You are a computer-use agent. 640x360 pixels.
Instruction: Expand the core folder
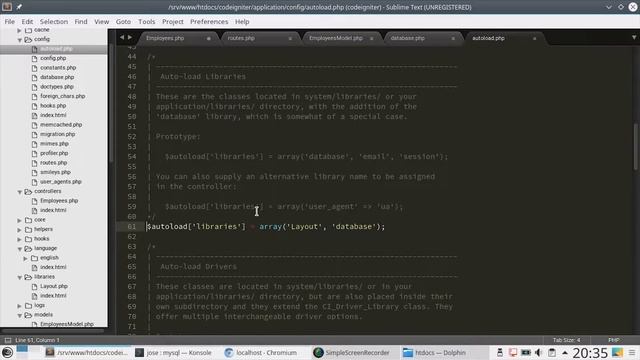(20, 220)
